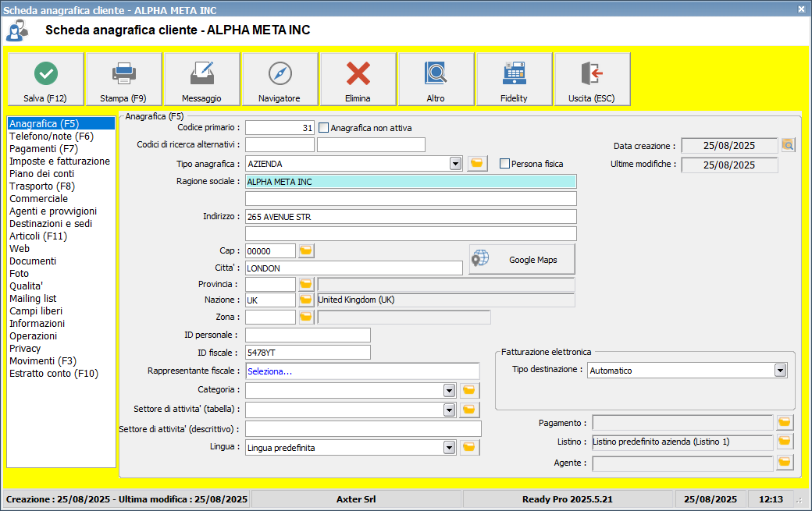812x511 pixels.
Task: Save the record with Salva (F12)
Action: (46, 79)
